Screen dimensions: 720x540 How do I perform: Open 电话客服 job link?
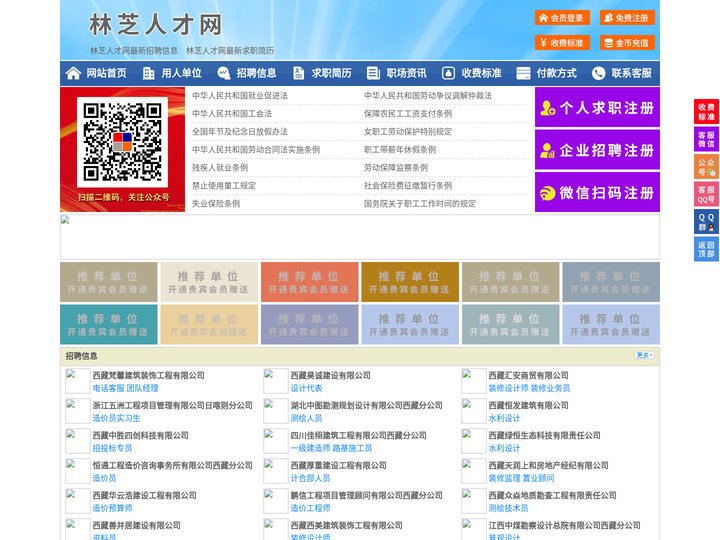click(108, 388)
